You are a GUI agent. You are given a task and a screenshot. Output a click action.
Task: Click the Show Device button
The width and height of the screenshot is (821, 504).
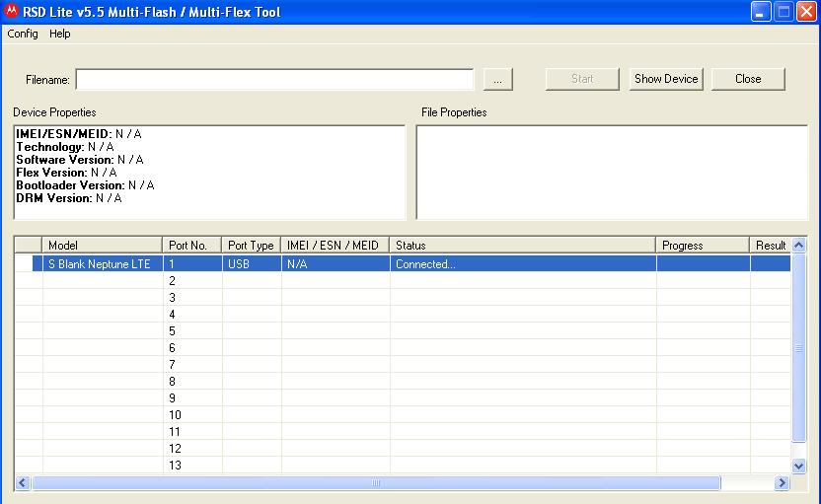pyautogui.click(x=666, y=79)
